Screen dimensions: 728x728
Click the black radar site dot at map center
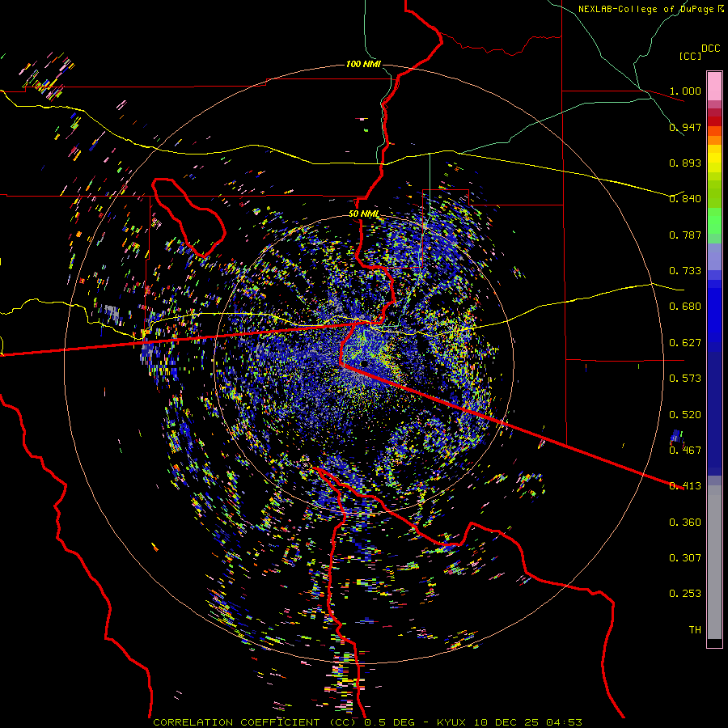tap(365, 363)
